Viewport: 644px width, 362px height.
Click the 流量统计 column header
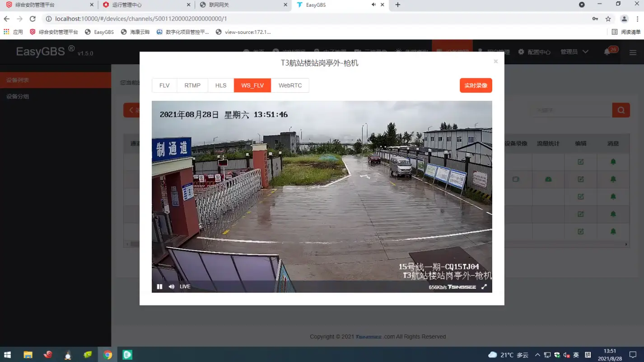[548, 144]
